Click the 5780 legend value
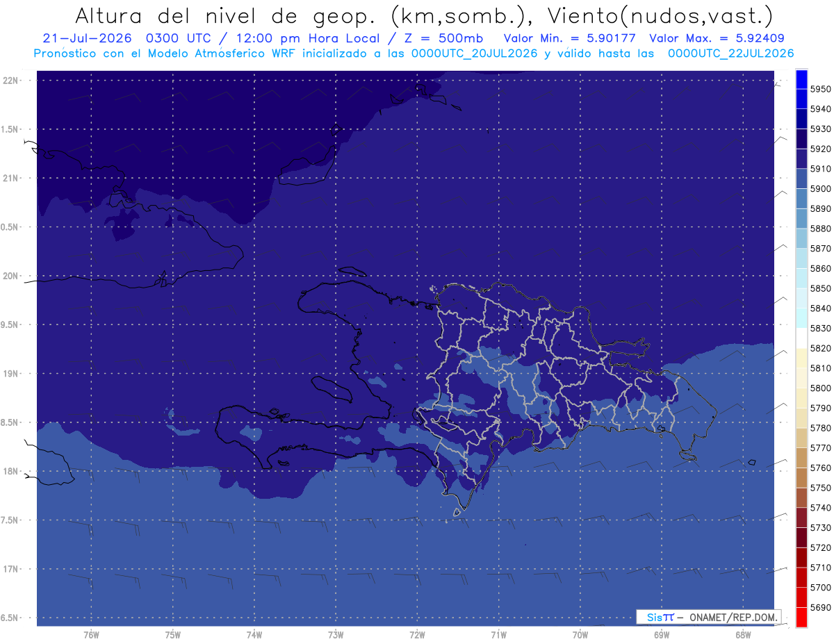This screenshot has height=644, width=834. point(820,428)
